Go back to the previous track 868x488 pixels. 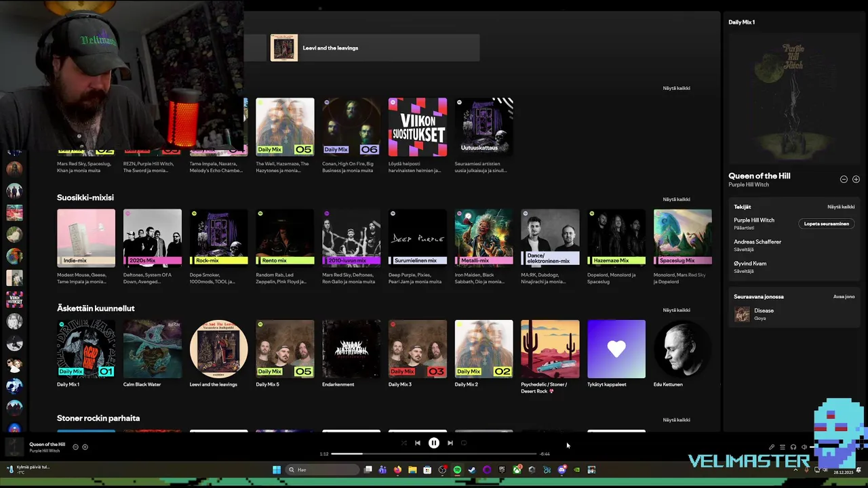click(418, 443)
